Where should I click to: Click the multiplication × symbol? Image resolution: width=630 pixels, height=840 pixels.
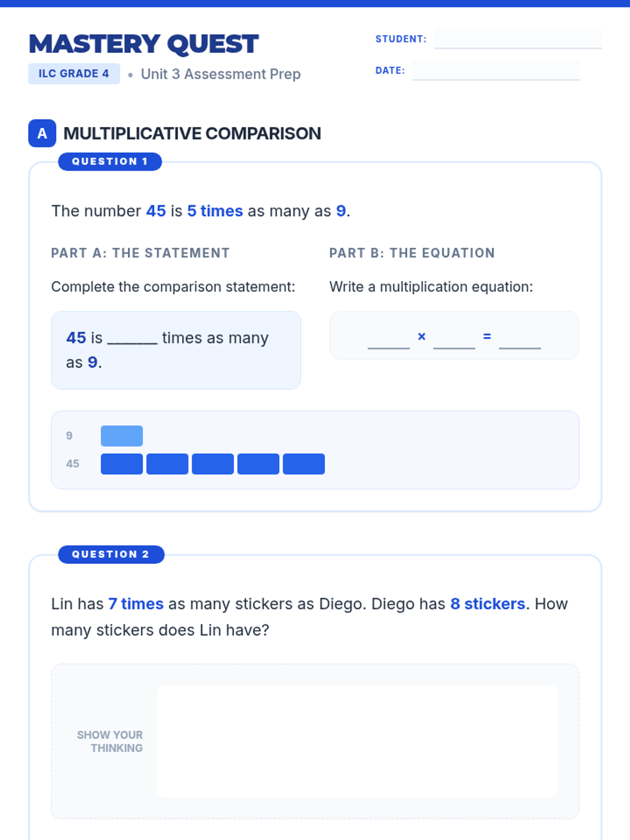pos(422,337)
